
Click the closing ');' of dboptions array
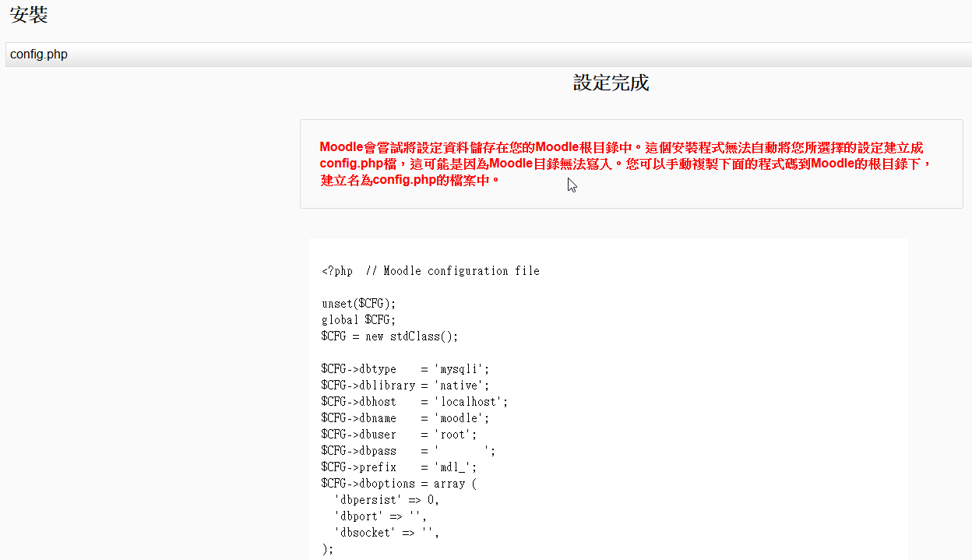click(x=327, y=549)
